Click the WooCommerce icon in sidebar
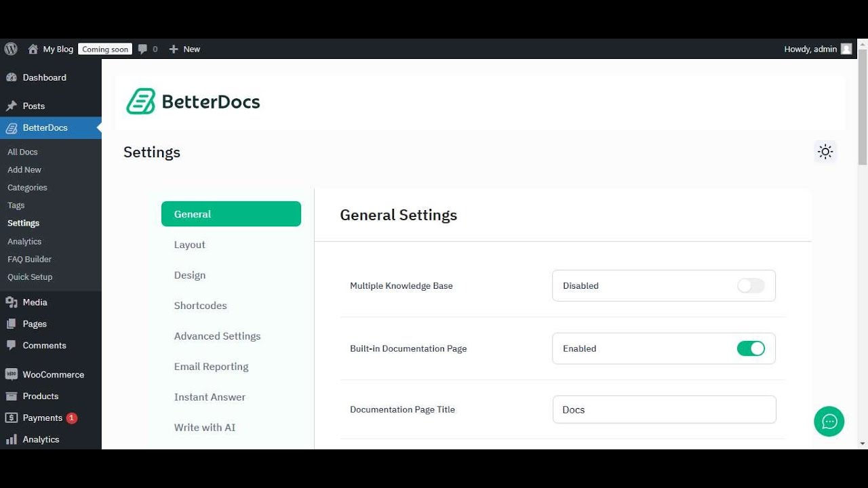Screen dimensions: 868x488 tap(12, 374)
